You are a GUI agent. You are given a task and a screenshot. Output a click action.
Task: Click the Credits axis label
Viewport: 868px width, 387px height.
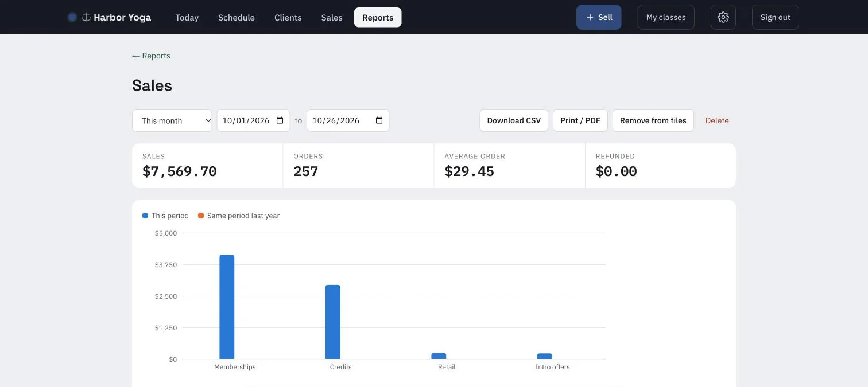(x=341, y=367)
